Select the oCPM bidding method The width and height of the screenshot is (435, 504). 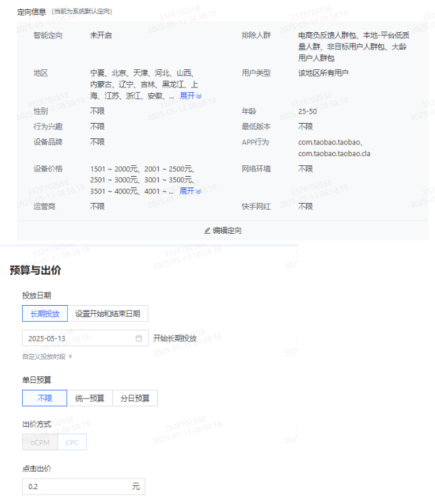click(x=40, y=442)
